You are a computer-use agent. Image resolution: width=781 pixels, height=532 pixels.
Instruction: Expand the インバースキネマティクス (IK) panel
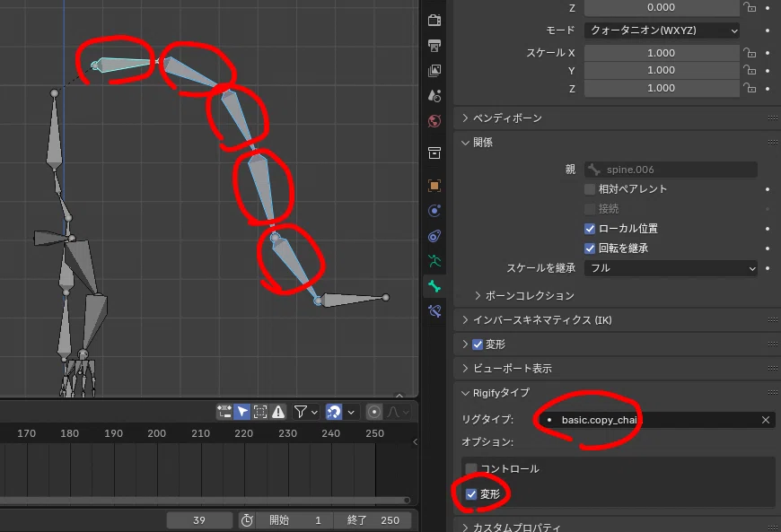coord(465,320)
